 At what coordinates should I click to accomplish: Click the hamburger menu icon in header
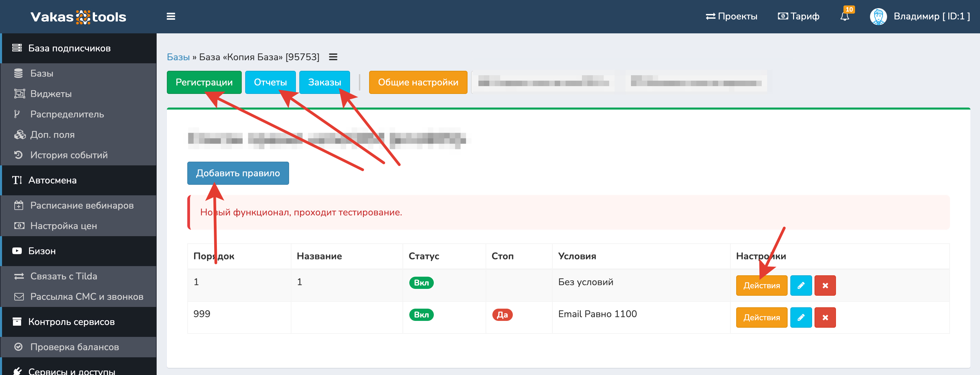tap(171, 16)
